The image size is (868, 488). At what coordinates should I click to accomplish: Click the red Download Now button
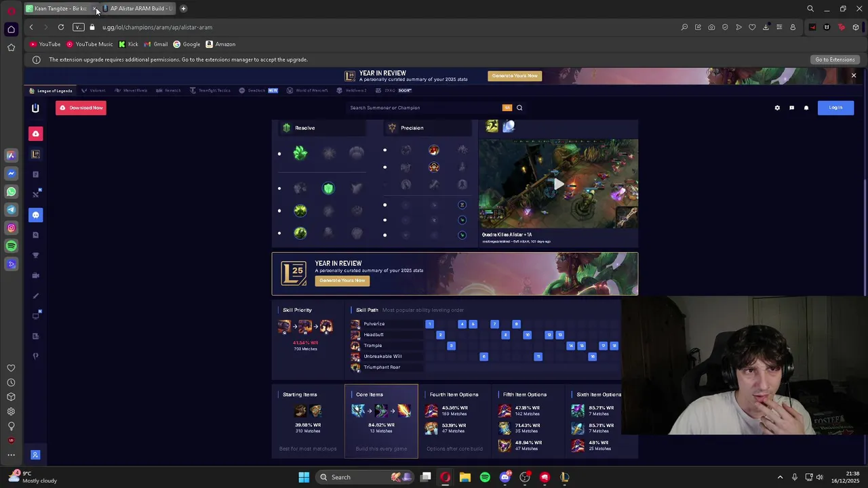point(81,108)
